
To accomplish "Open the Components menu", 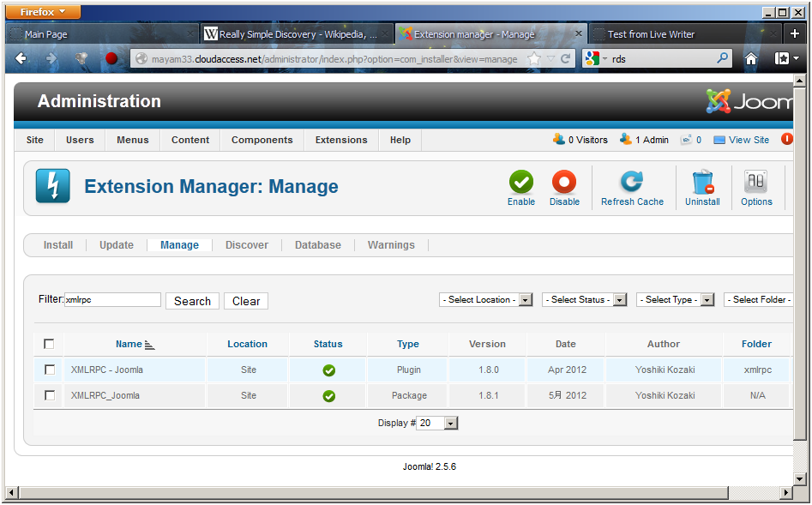I will click(x=262, y=140).
